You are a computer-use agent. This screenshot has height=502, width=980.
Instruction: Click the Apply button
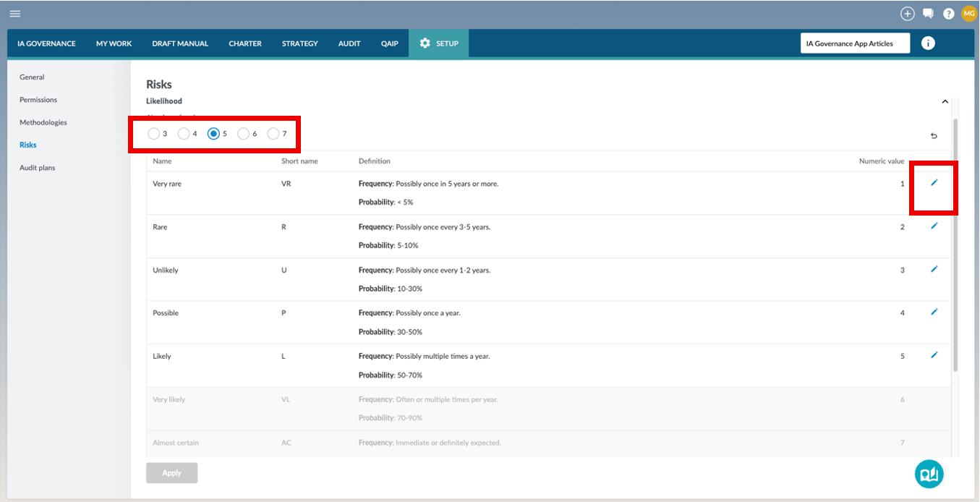pyautogui.click(x=171, y=473)
